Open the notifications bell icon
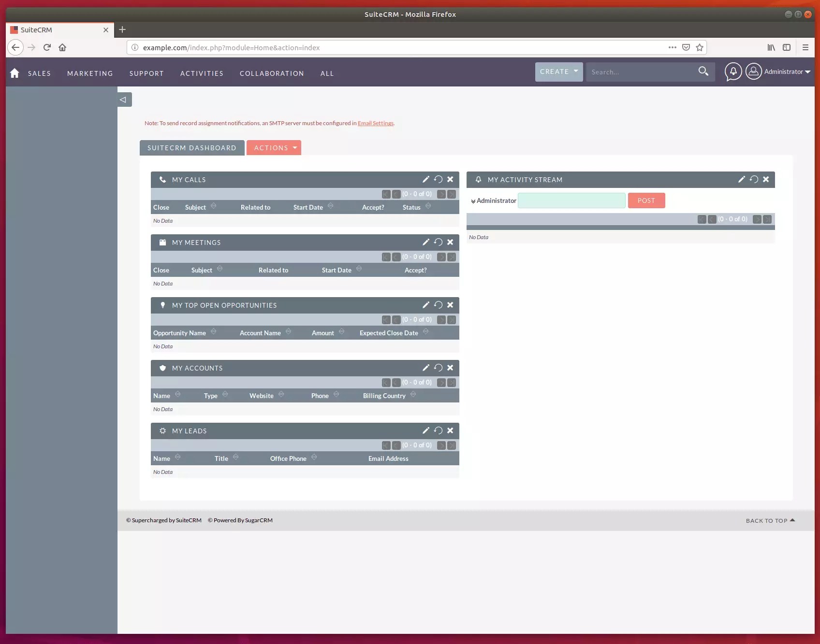The width and height of the screenshot is (820, 644). pyautogui.click(x=733, y=72)
